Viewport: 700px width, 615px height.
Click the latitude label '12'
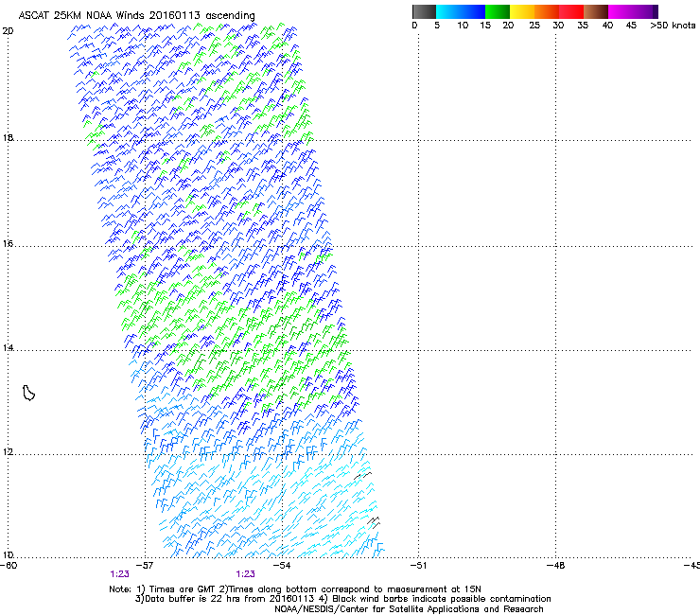[x=8, y=452]
